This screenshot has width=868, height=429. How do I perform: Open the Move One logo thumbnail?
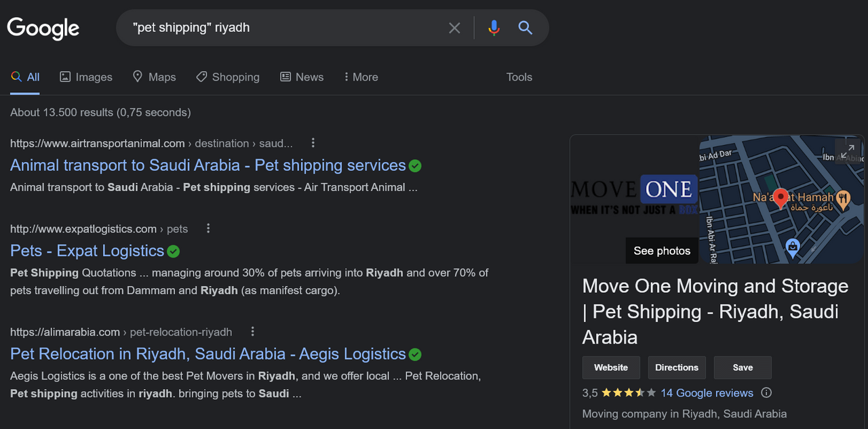pyautogui.click(x=634, y=197)
